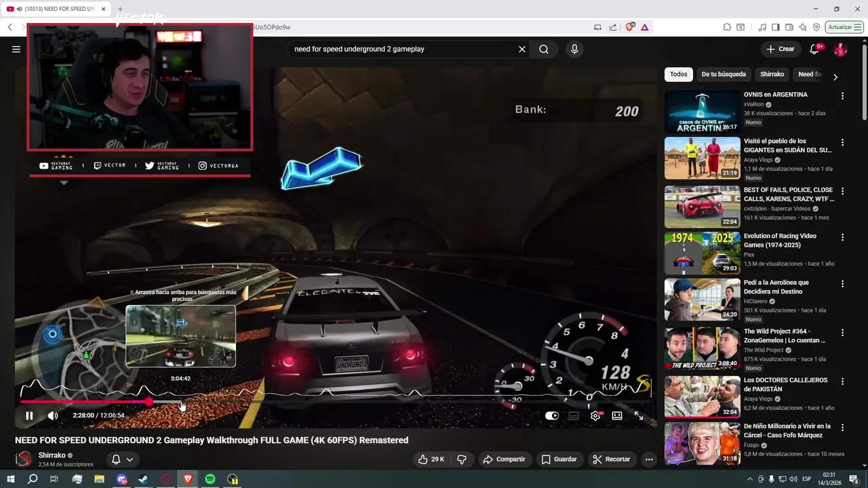Click the Compartir button
This screenshot has height=488, width=868.
pyautogui.click(x=504, y=460)
